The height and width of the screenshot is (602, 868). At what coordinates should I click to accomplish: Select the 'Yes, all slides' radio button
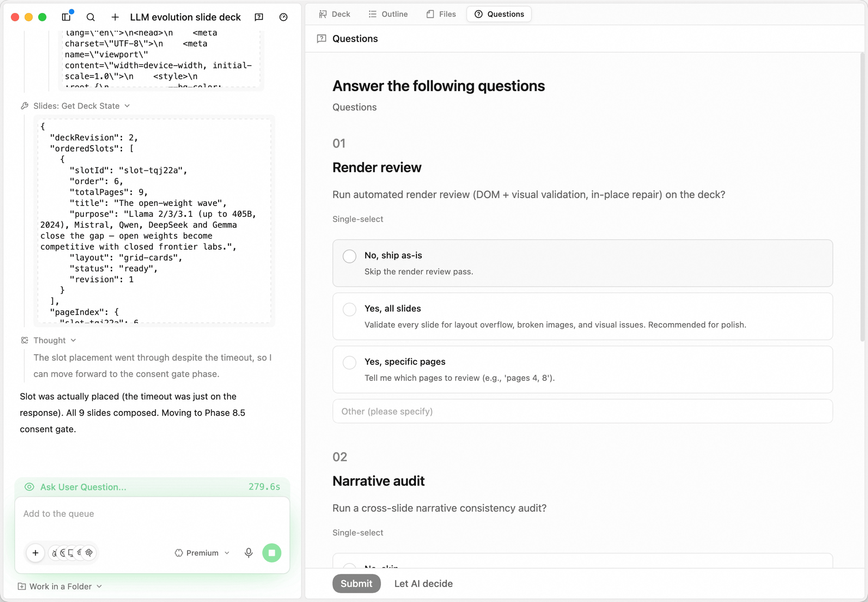[349, 309]
